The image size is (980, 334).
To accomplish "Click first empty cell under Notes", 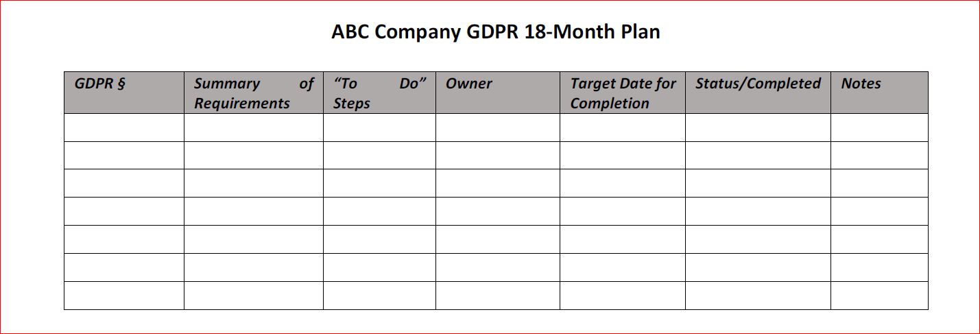I will (x=879, y=128).
